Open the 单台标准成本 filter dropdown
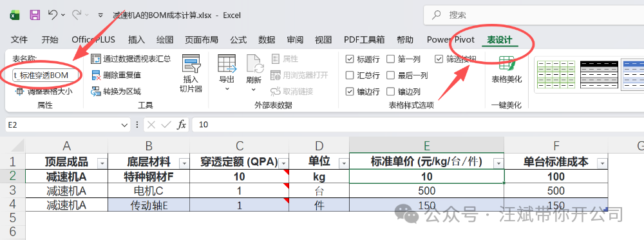The image size is (644, 240). tap(602, 164)
